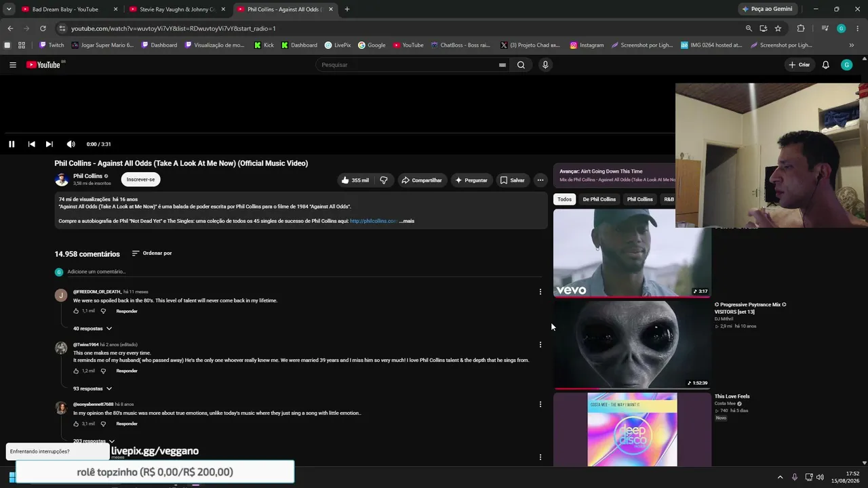Dislike the comment by @Twins1964
Screen dimensions: 868x488
[x=103, y=371]
